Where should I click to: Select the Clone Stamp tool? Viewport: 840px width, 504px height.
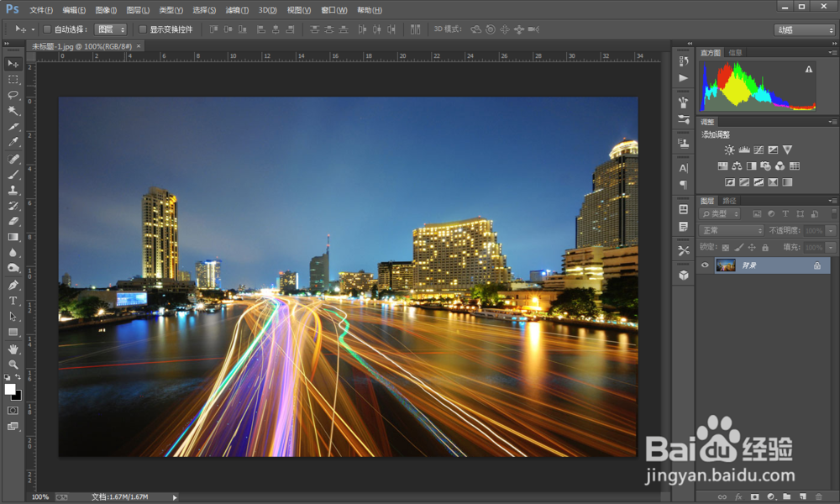coord(13,190)
